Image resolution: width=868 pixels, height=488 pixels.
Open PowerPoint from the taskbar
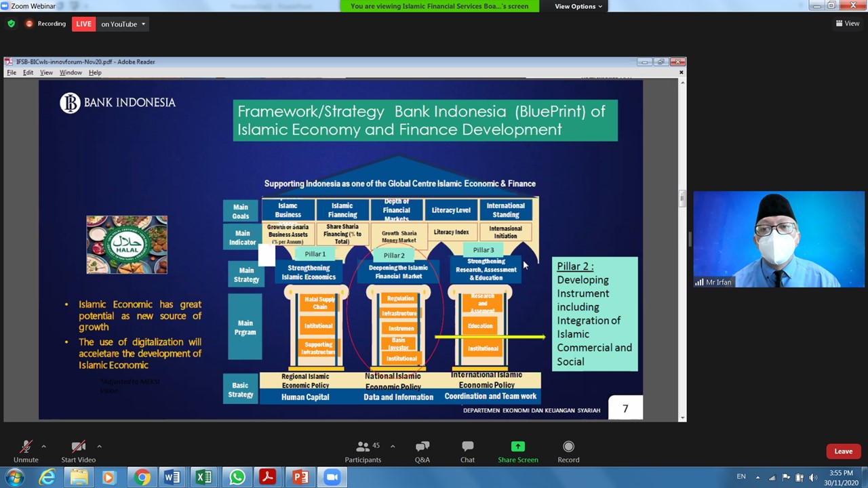pyautogui.click(x=300, y=477)
